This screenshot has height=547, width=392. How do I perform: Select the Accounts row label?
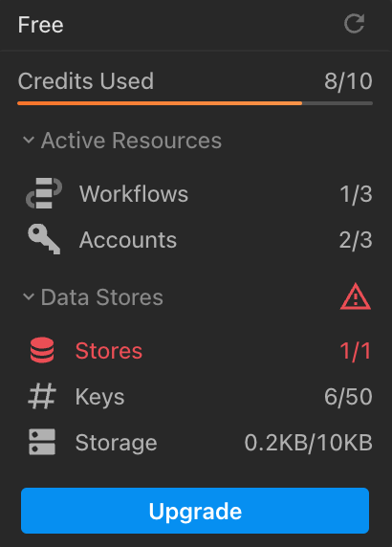click(128, 240)
